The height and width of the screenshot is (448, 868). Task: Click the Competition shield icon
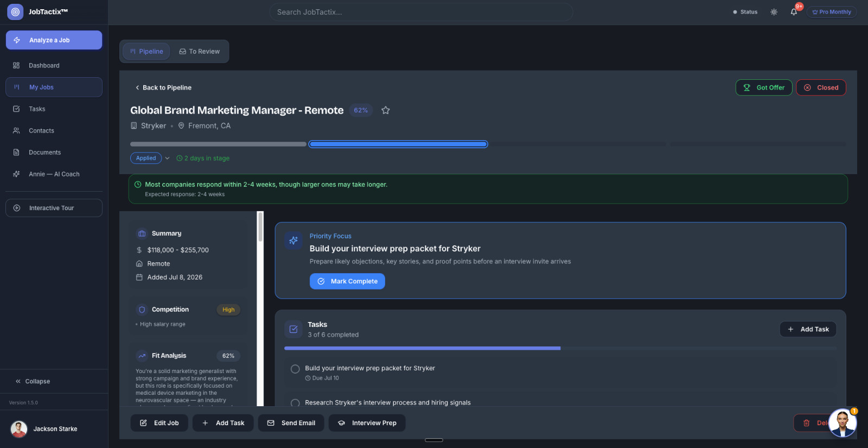coord(142,310)
